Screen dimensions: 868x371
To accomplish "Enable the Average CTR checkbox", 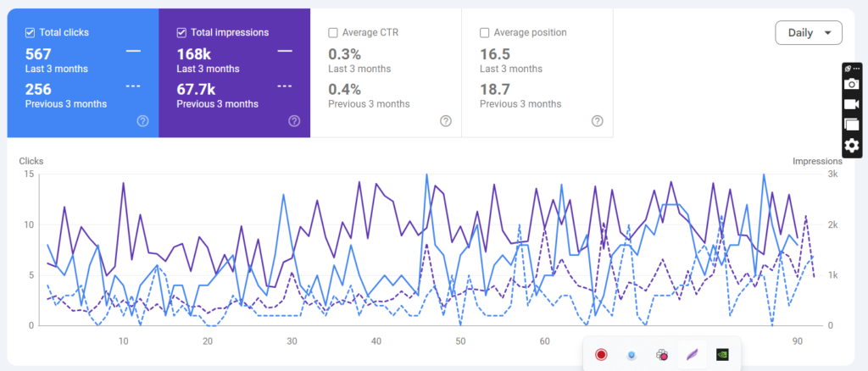I will click(333, 33).
